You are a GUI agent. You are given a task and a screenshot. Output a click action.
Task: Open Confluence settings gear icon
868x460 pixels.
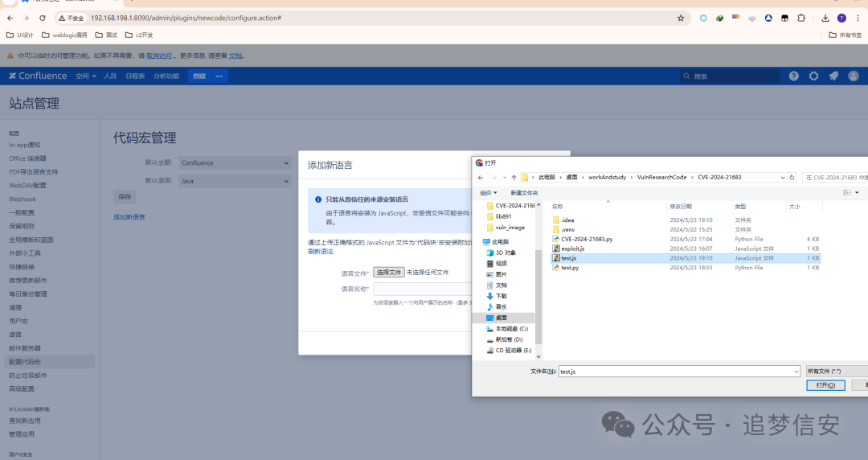click(x=813, y=76)
